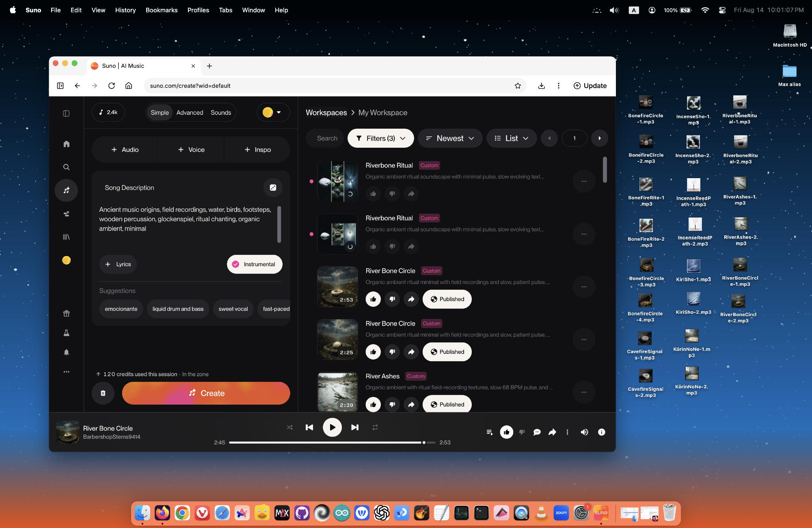Open the Bookmarks menu

point(162,10)
